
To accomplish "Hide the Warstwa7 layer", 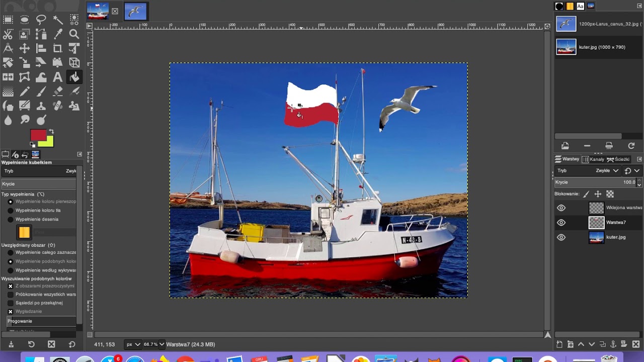I will [x=561, y=222].
